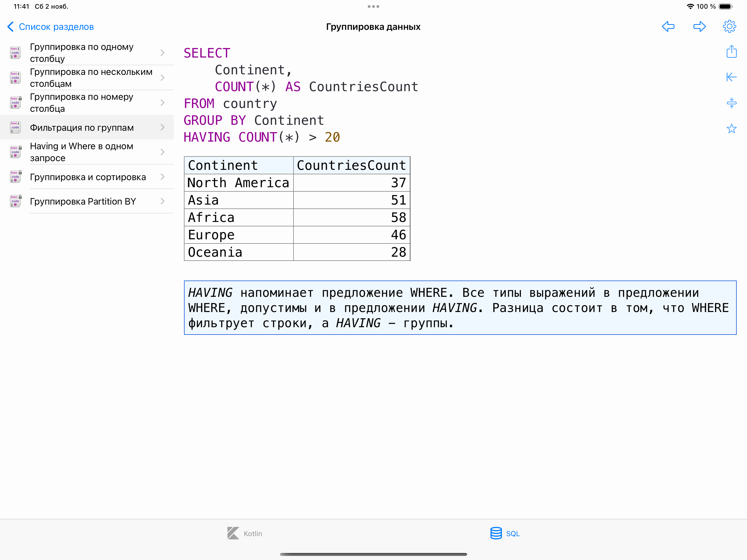
Task: Go back to Список разделов
Action: [x=51, y=27]
